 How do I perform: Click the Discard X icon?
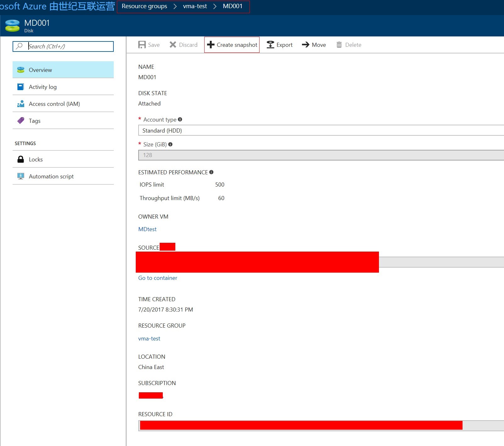[x=173, y=45]
